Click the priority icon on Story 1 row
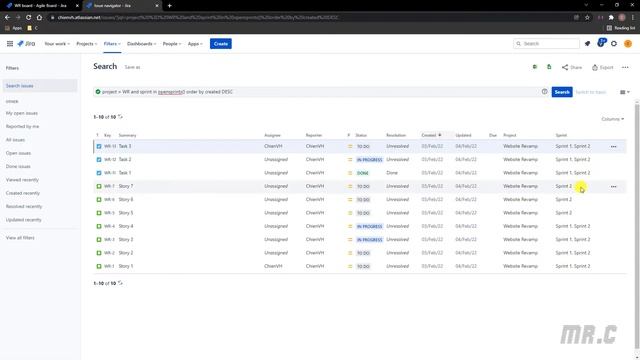The width and height of the screenshot is (640, 360). pyautogui.click(x=350, y=266)
